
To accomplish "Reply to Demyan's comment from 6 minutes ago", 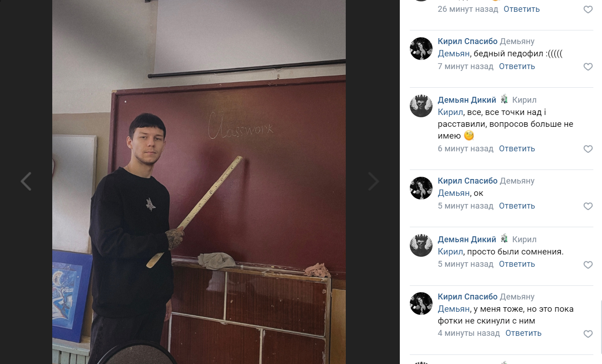I will point(517,149).
